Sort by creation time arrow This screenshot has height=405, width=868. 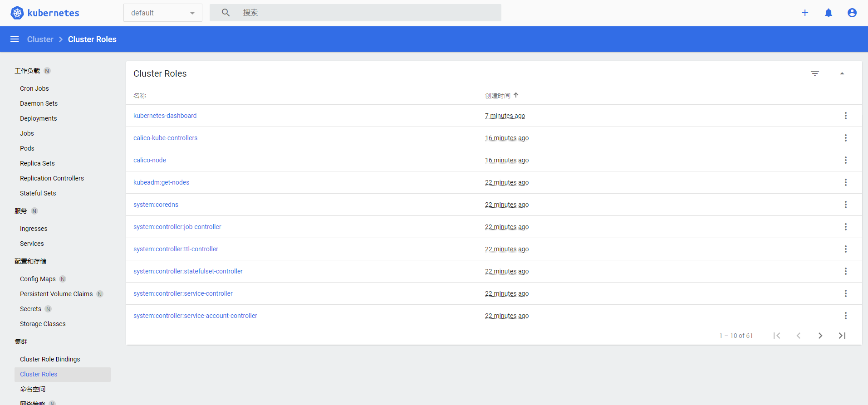(x=516, y=95)
